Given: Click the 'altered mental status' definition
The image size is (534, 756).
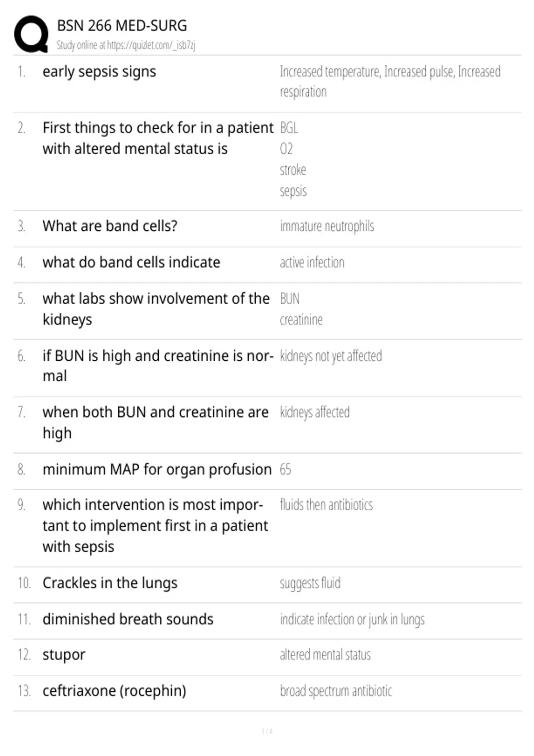Looking at the screenshot, I should coord(325,655).
